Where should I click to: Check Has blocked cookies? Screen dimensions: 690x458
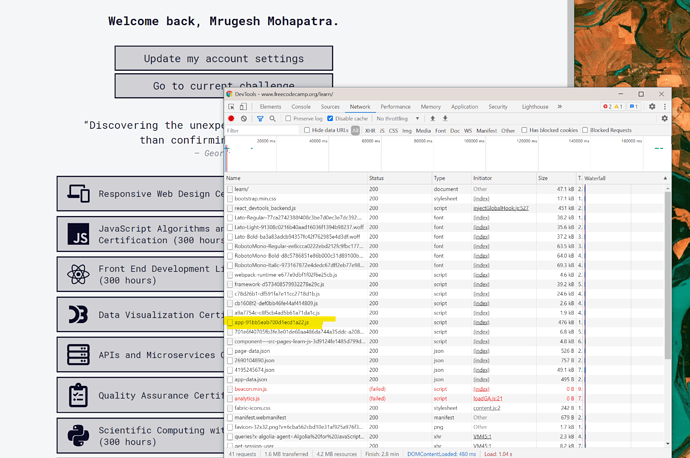tap(524, 130)
